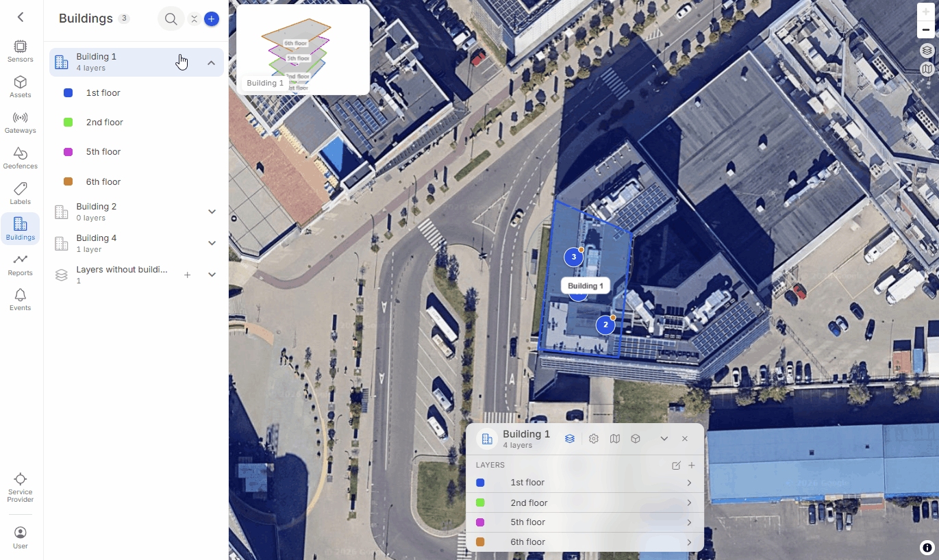Expand Building 2 in the list

point(212,212)
